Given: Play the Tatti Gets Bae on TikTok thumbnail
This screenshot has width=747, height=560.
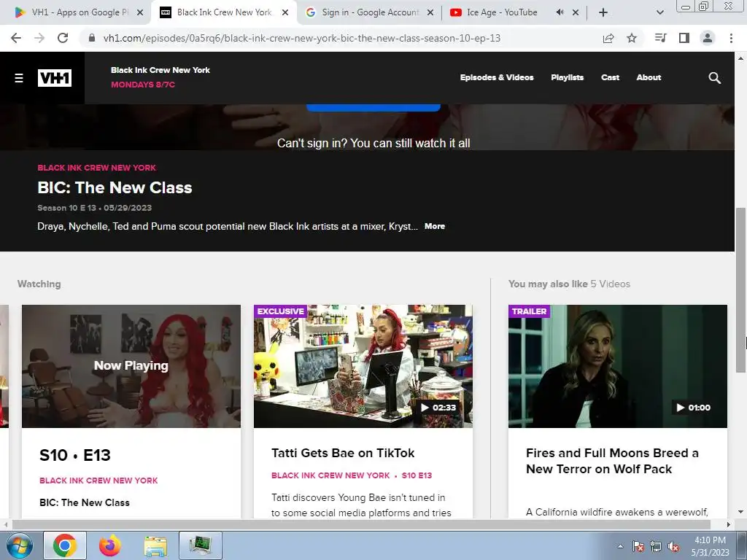Looking at the screenshot, I should [363, 366].
